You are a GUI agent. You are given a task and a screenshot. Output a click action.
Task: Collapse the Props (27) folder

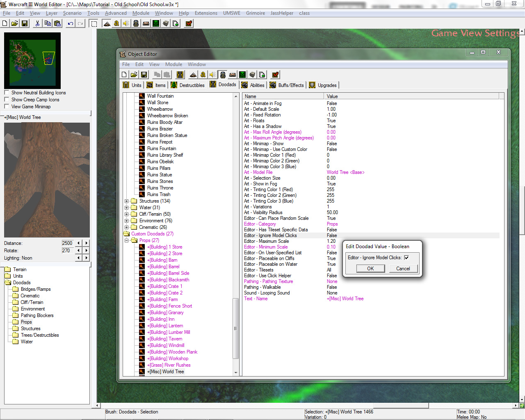coord(127,240)
